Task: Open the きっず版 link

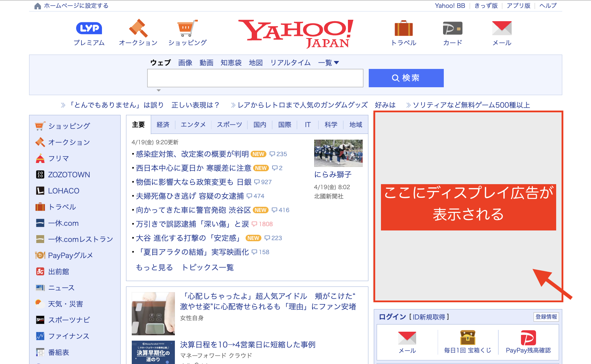Action: 486,6
